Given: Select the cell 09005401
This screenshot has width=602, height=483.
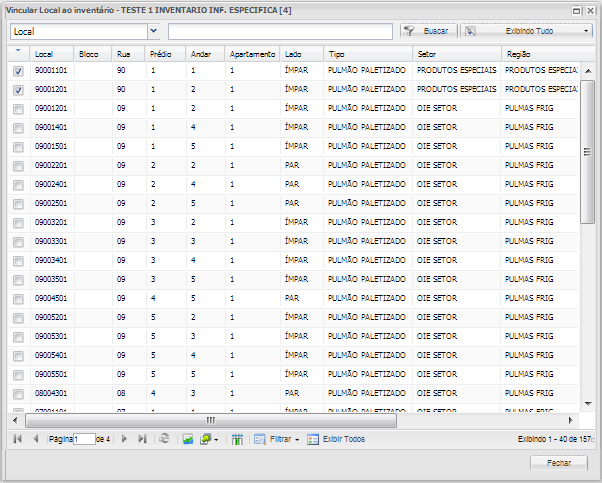Looking at the screenshot, I should click(x=51, y=355).
